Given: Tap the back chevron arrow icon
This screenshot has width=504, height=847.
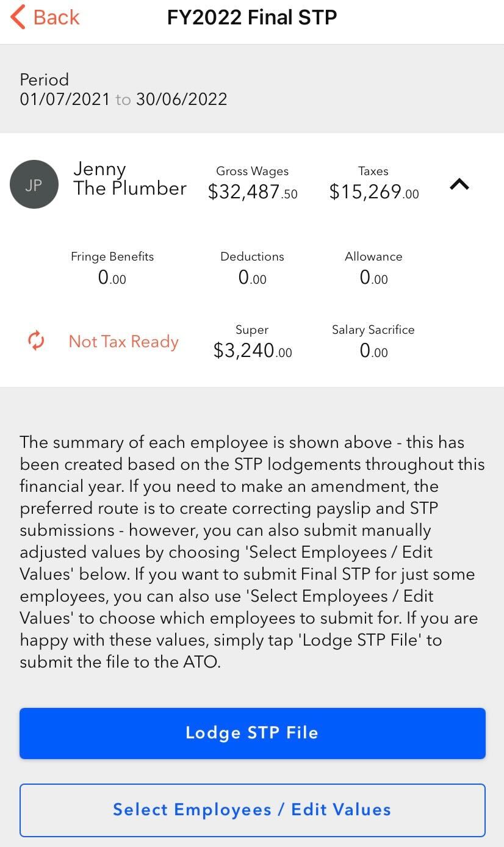Looking at the screenshot, I should [x=18, y=17].
